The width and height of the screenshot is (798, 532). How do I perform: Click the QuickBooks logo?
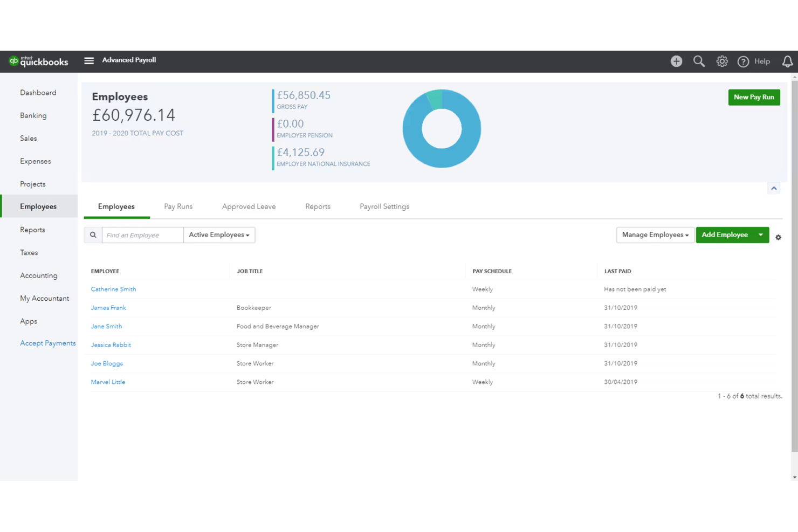[x=39, y=61]
